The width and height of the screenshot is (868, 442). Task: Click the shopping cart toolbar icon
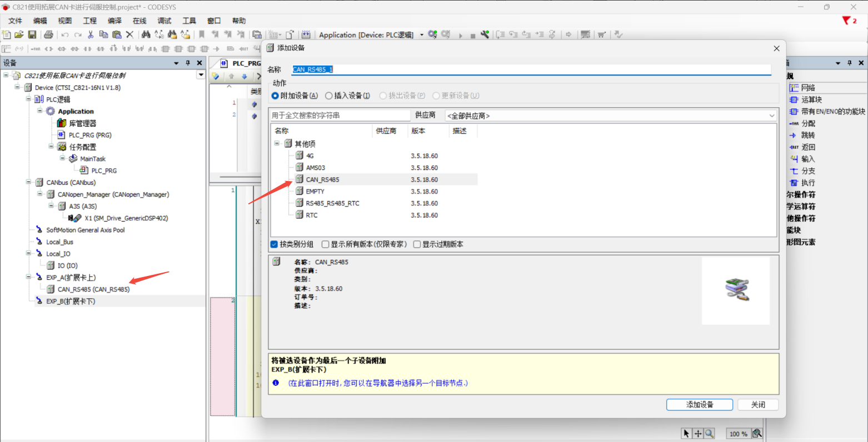click(601, 34)
